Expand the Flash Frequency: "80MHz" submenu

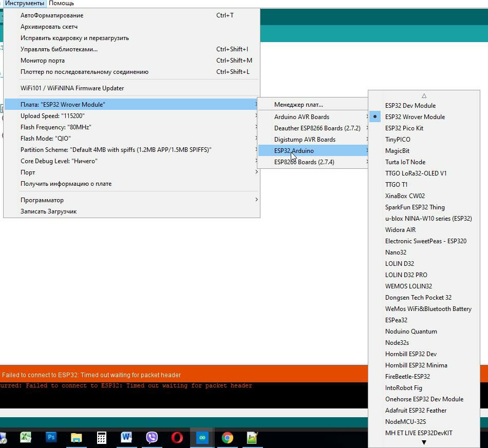132,127
